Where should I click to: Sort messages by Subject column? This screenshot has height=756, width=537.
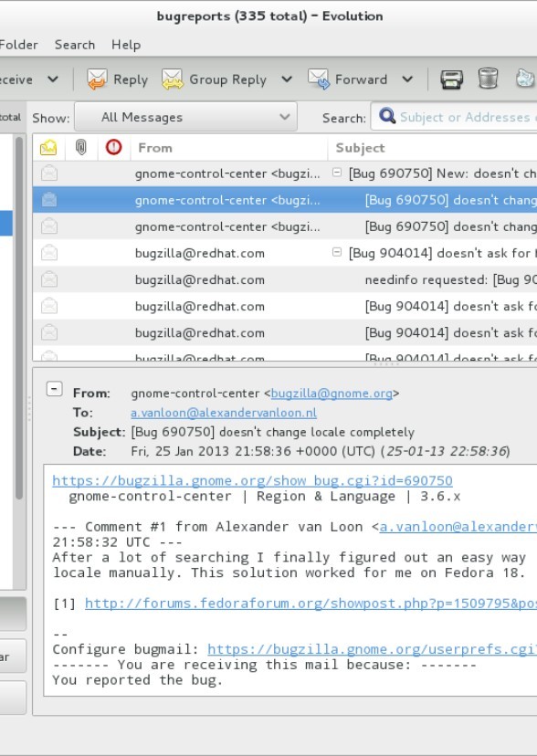point(432,148)
